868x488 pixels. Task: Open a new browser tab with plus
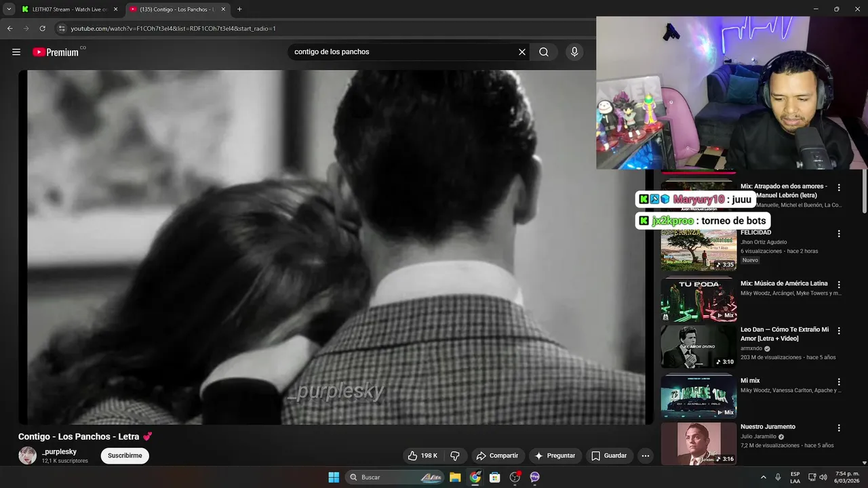coord(239,9)
